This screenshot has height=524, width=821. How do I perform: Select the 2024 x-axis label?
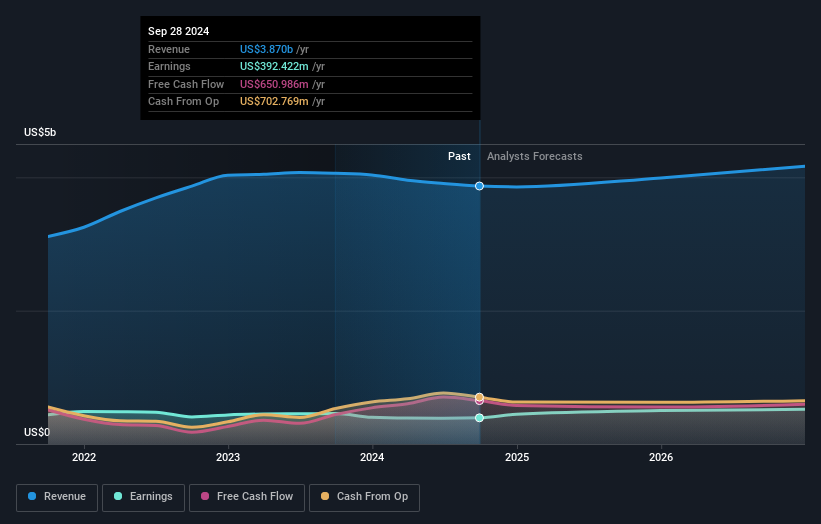click(x=372, y=457)
